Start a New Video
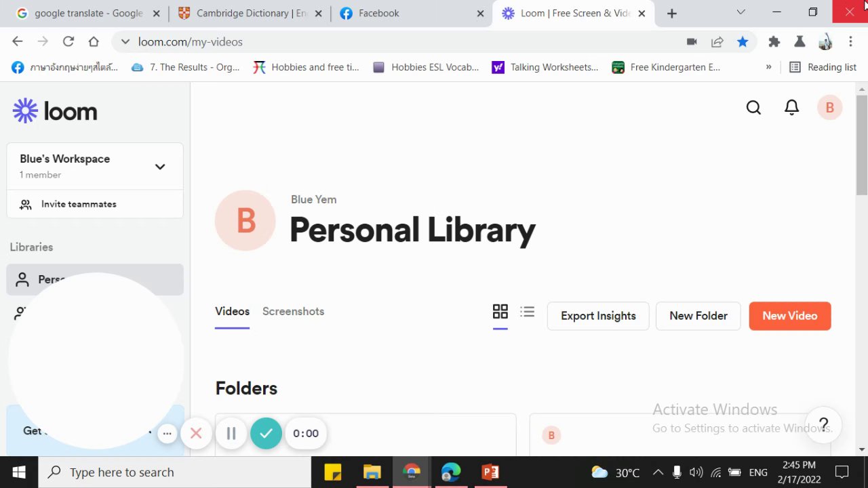This screenshot has width=868, height=488. coord(789,316)
